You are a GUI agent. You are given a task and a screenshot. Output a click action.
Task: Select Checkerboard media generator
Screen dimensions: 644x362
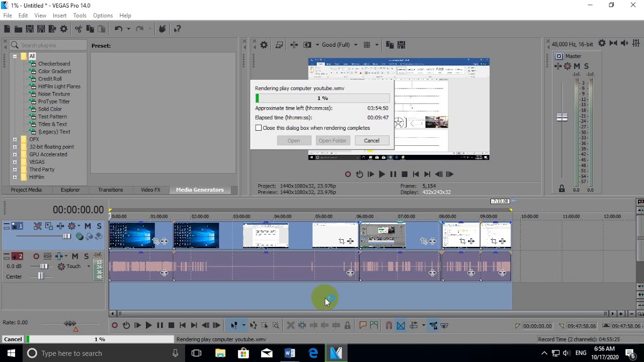pos(54,64)
